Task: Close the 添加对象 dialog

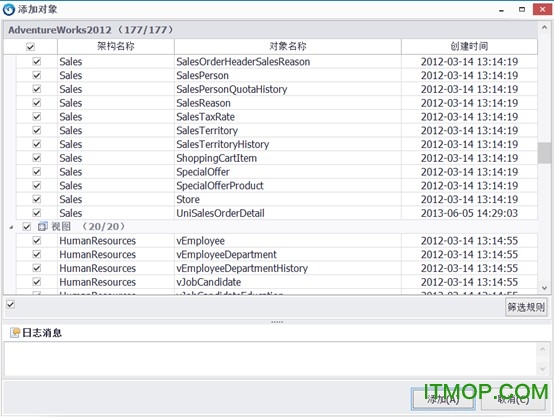Action: (542, 10)
